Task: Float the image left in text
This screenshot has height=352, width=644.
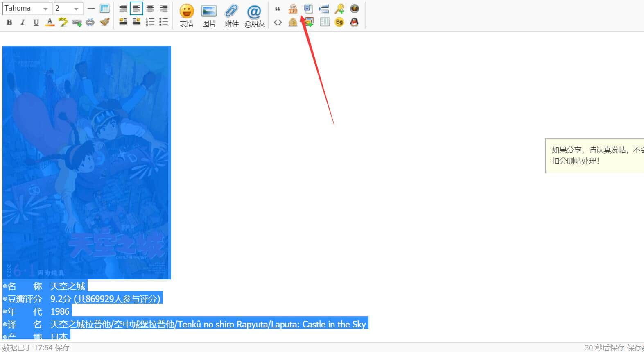Action: (123, 22)
